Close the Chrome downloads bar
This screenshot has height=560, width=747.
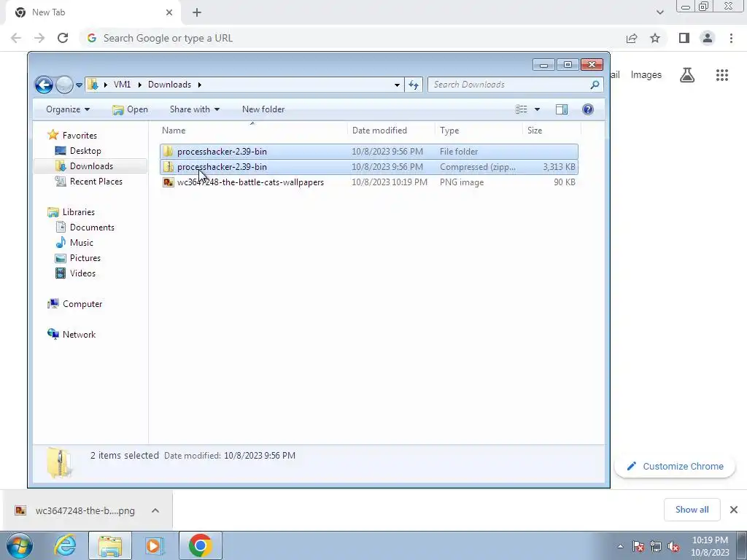[734, 510]
